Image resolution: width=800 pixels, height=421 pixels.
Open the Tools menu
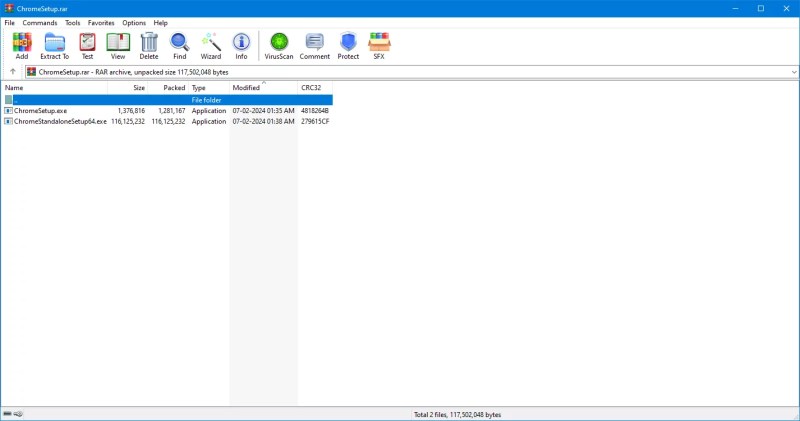72,23
